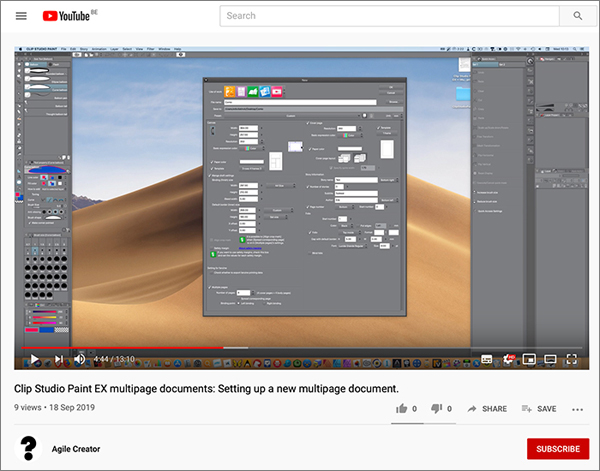Mute the video using the speaker icon

pyautogui.click(x=81, y=358)
